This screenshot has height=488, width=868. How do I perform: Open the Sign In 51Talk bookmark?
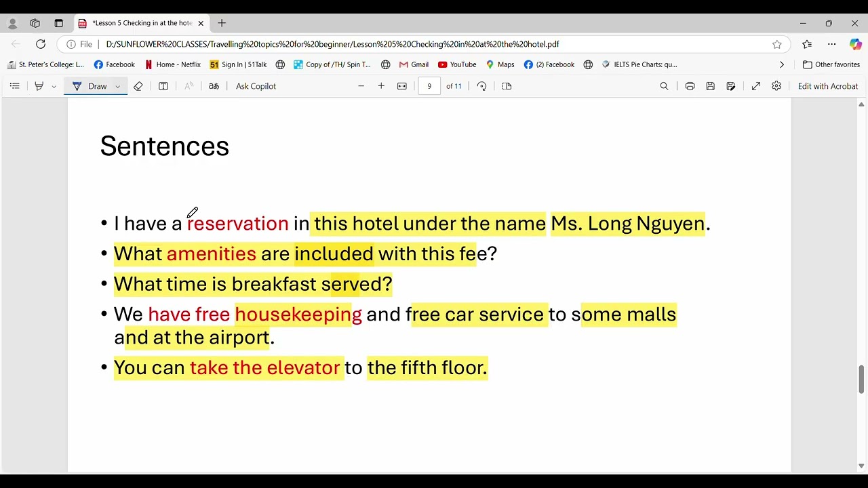[238, 64]
